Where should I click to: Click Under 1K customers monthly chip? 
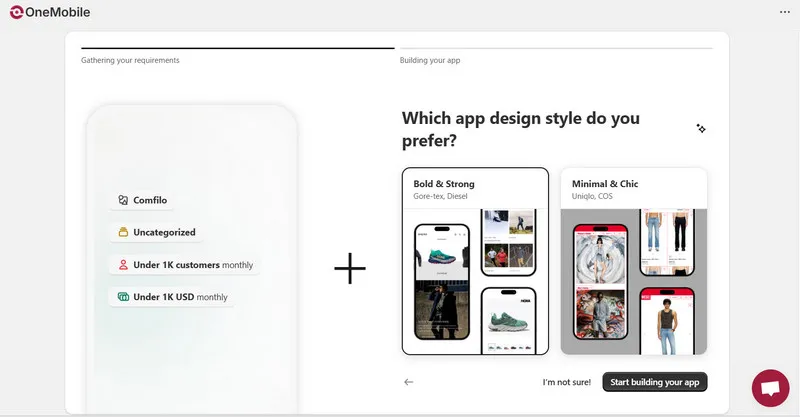[x=185, y=265]
